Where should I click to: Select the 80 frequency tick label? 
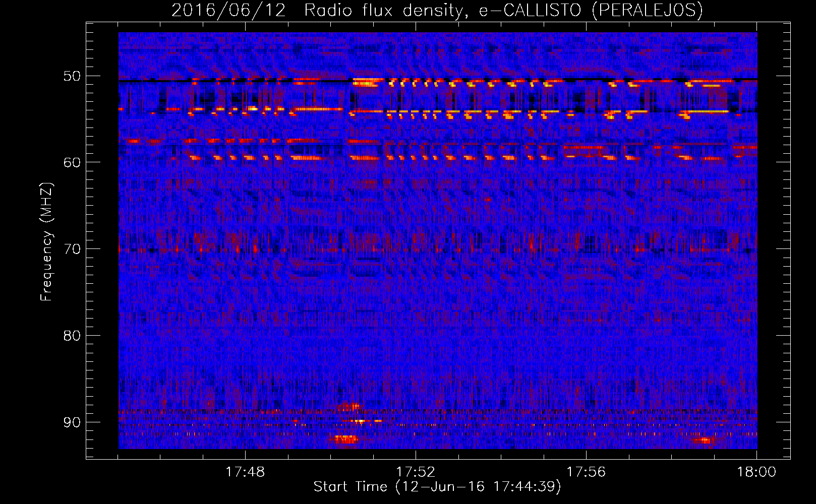pyautogui.click(x=72, y=336)
